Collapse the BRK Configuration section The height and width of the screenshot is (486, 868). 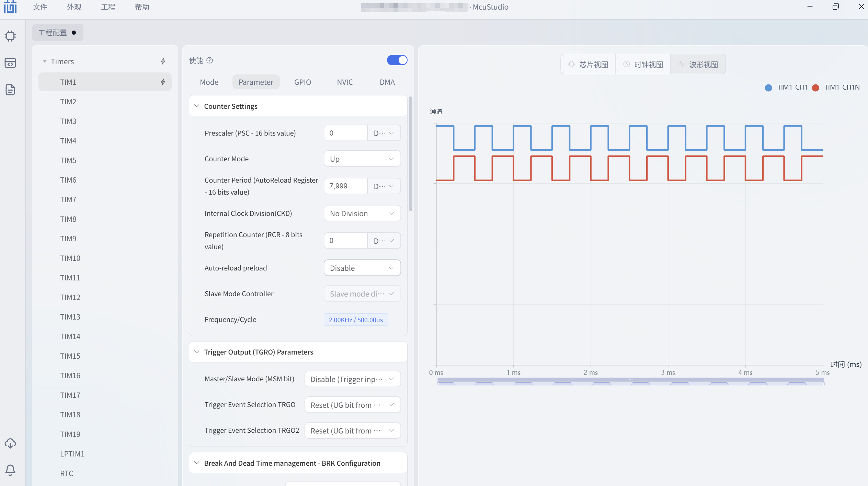[197, 463]
